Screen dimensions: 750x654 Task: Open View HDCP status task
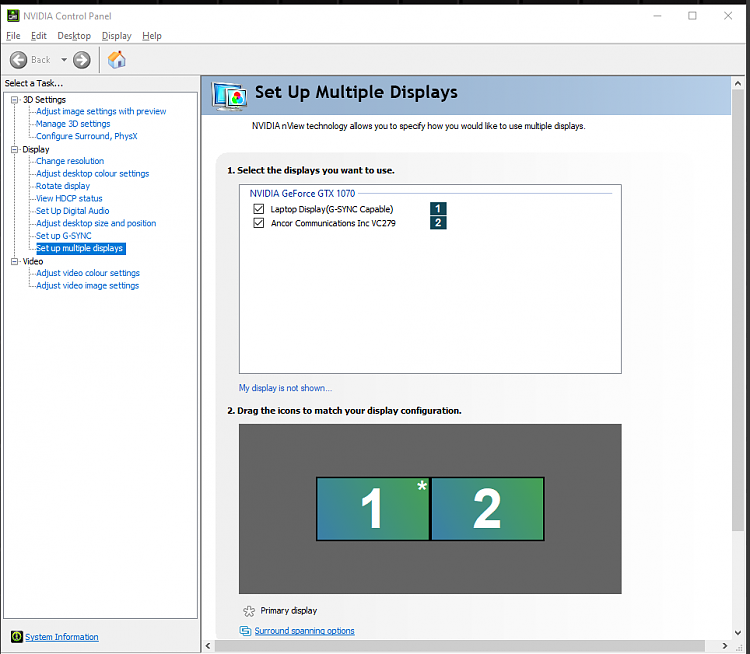(69, 198)
